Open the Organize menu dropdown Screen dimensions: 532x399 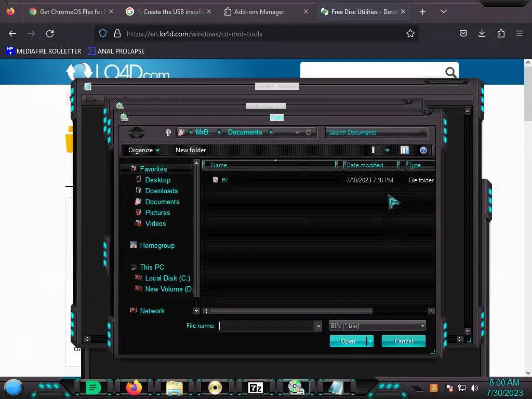tap(144, 150)
